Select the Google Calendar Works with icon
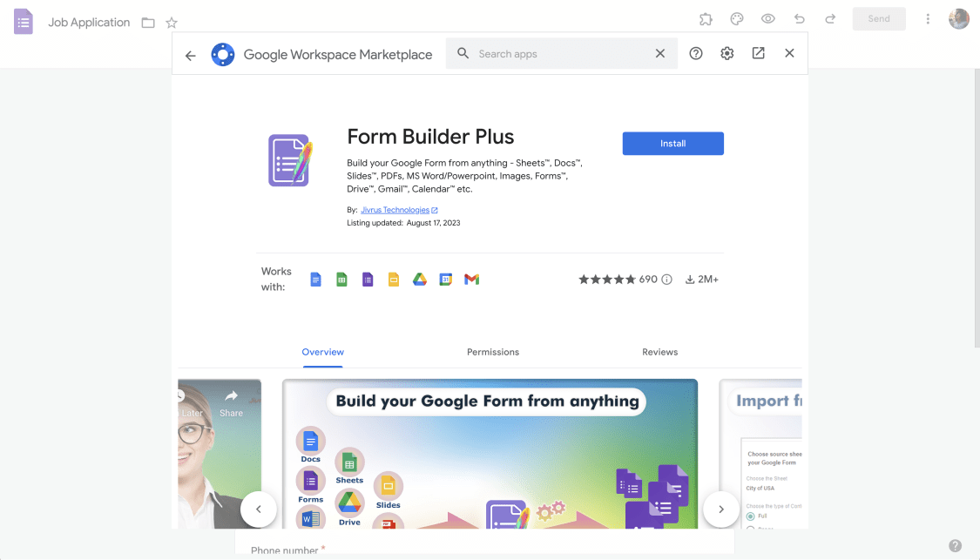Viewport: 980px width, 560px height. (x=445, y=279)
